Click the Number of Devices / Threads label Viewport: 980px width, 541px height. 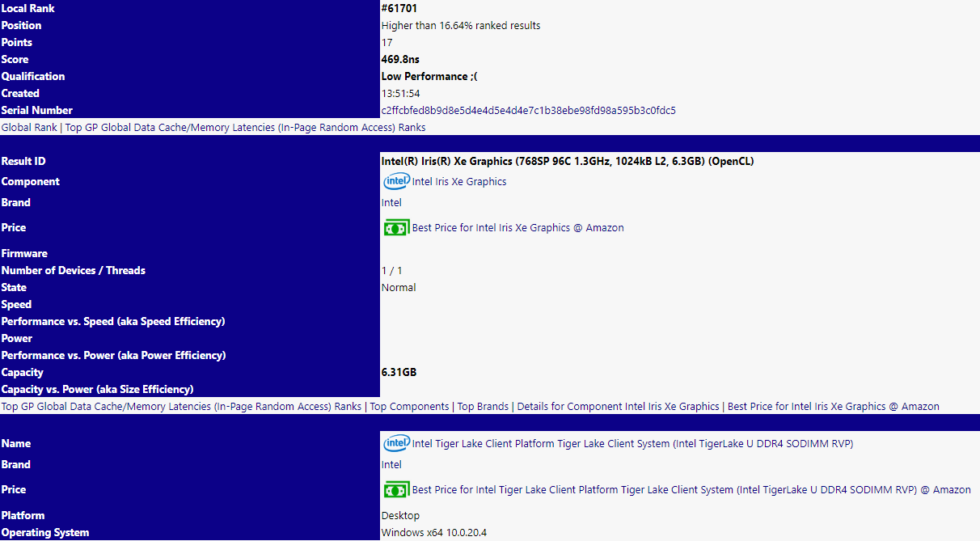pos(74,270)
